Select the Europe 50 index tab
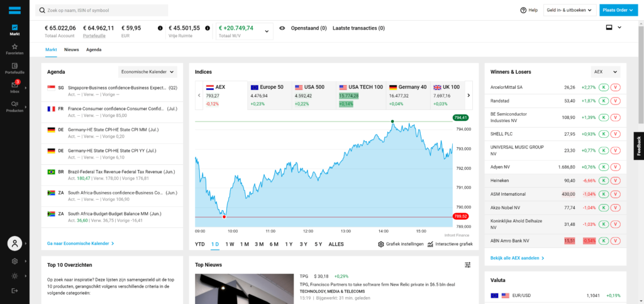This screenshot has height=304, width=644. coord(269,95)
